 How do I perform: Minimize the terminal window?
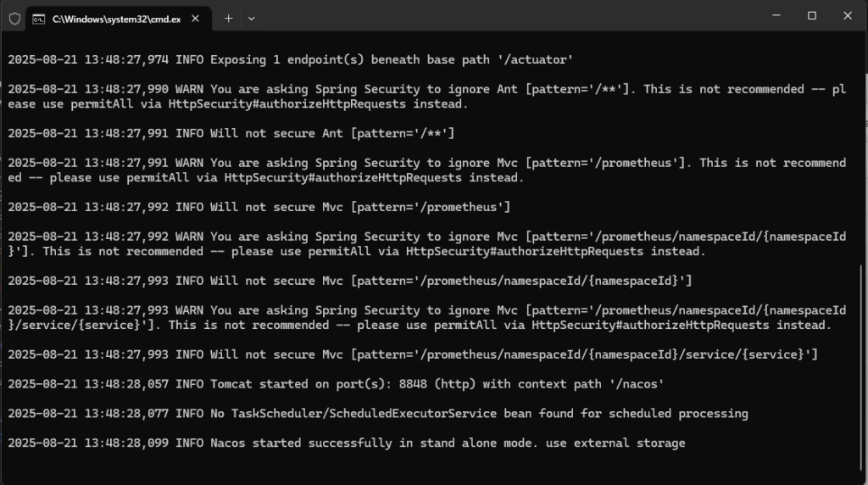[x=774, y=15]
